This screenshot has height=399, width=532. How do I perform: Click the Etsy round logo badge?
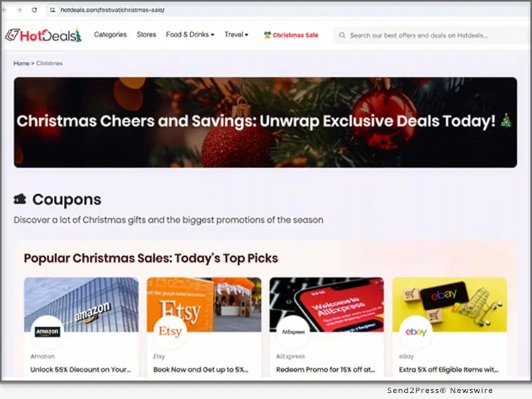[x=170, y=331]
